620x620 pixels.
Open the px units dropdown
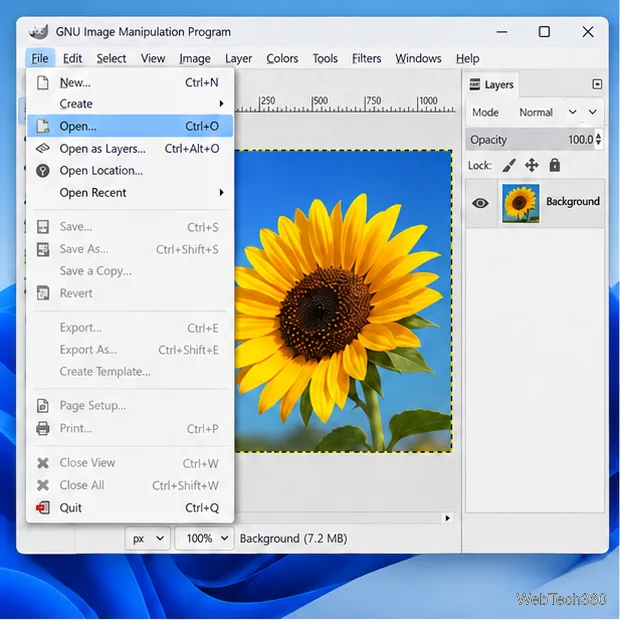click(x=147, y=538)
